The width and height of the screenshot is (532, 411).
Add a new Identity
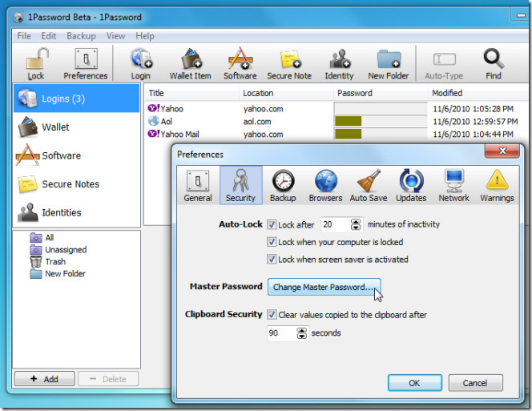339,64
